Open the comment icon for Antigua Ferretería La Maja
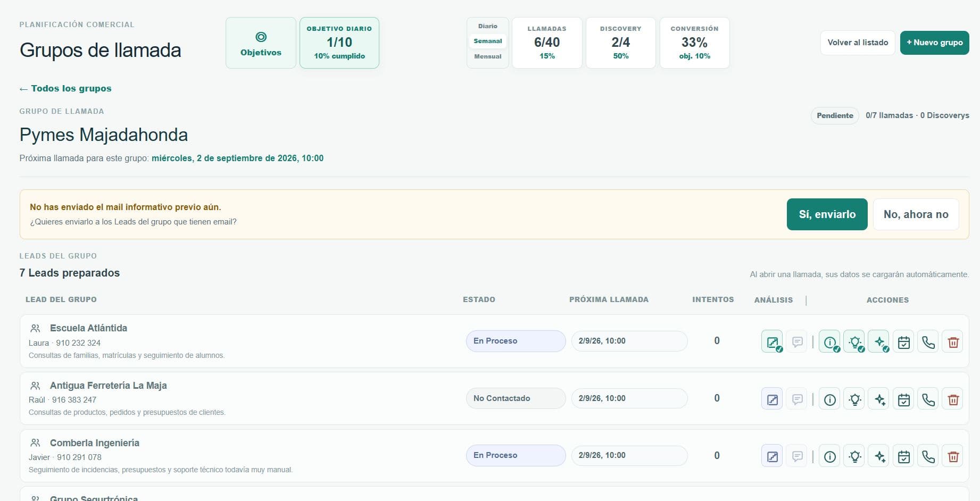The height and width of the screenshot is (501, 980). coord(797,399)
